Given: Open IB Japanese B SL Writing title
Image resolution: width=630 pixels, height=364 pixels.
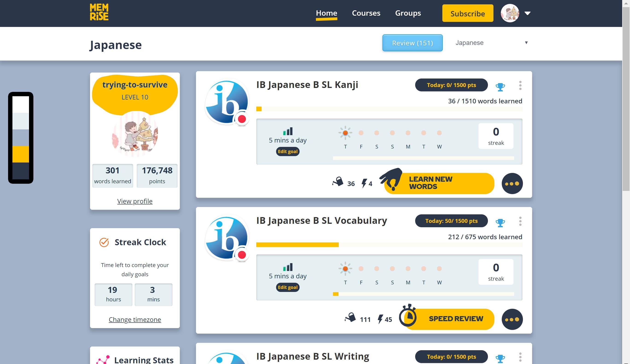Looking at the screenshot, I should click(312, 356).
